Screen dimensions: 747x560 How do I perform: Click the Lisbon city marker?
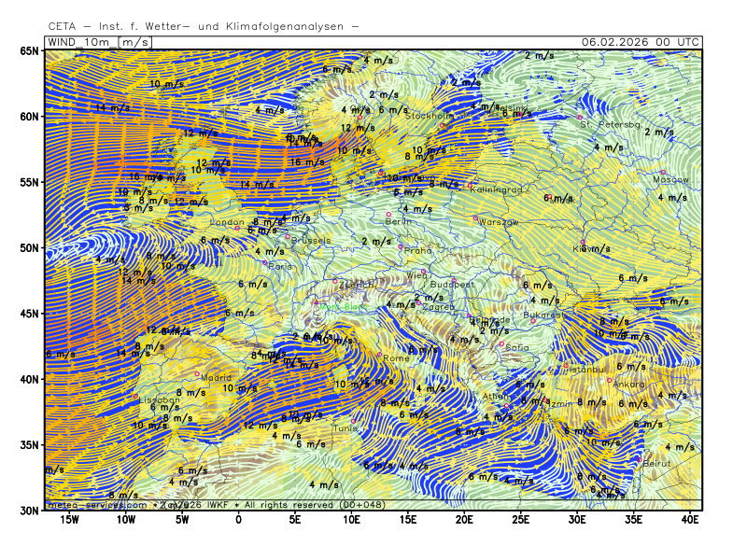pos(134,396)
